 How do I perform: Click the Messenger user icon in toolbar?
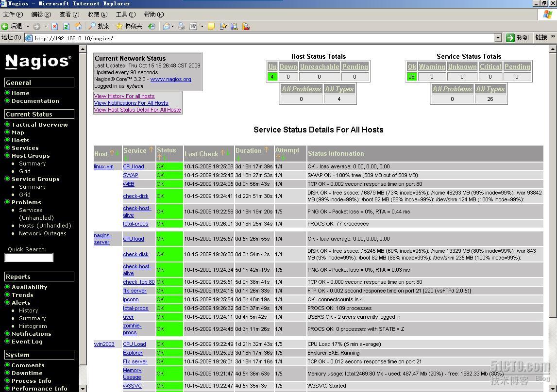(x=246, y=26)
